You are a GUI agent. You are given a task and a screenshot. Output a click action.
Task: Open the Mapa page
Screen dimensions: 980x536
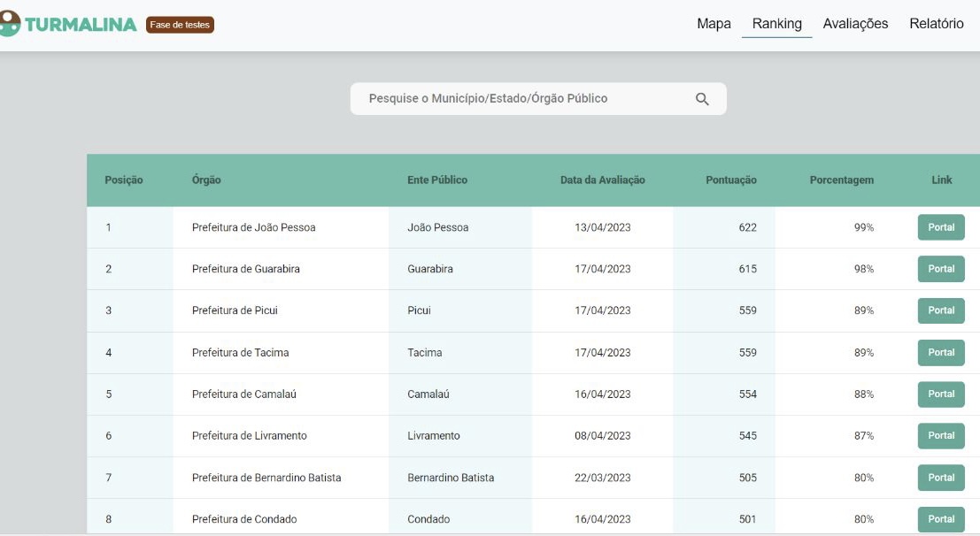click(714, 24)
